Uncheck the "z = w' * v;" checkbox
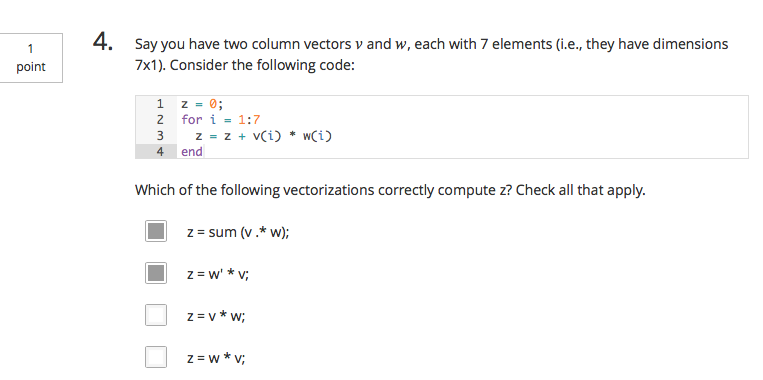Viewport: 763px width, 380px height. pos(156,273)
